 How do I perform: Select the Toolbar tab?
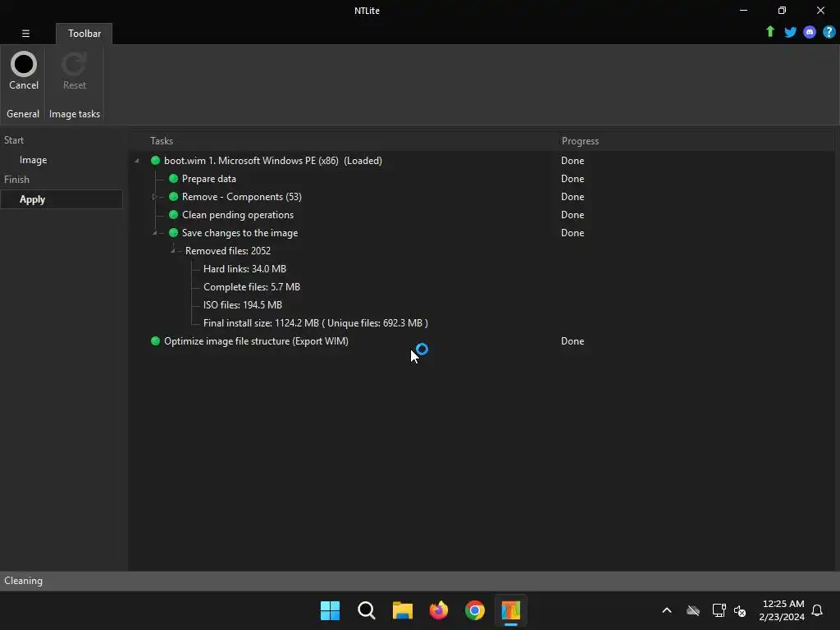tap(84, 33)
